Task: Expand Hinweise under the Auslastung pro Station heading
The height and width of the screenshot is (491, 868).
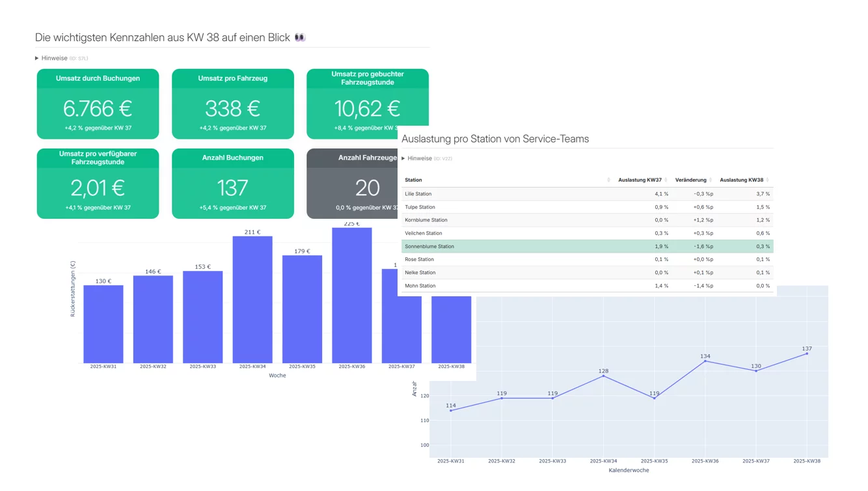Action: (x=403, y=158)
